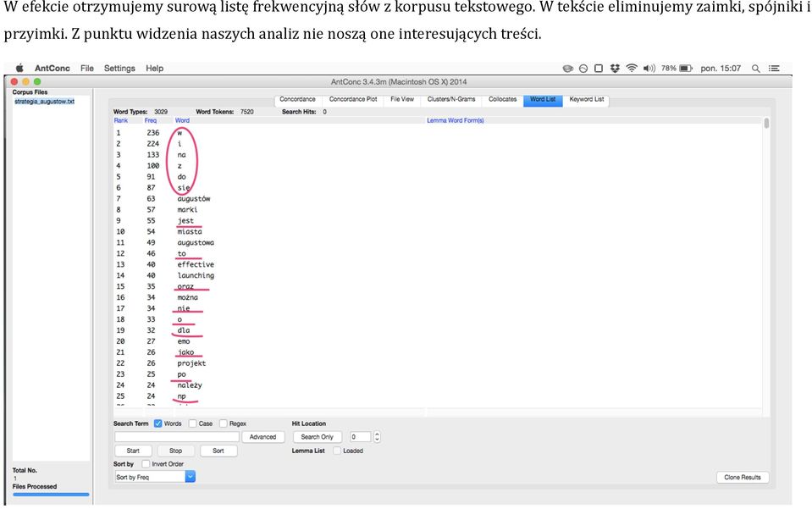
Task: Open the Apple menu icon
Action: pyautogui.click(x=19, y=68)
